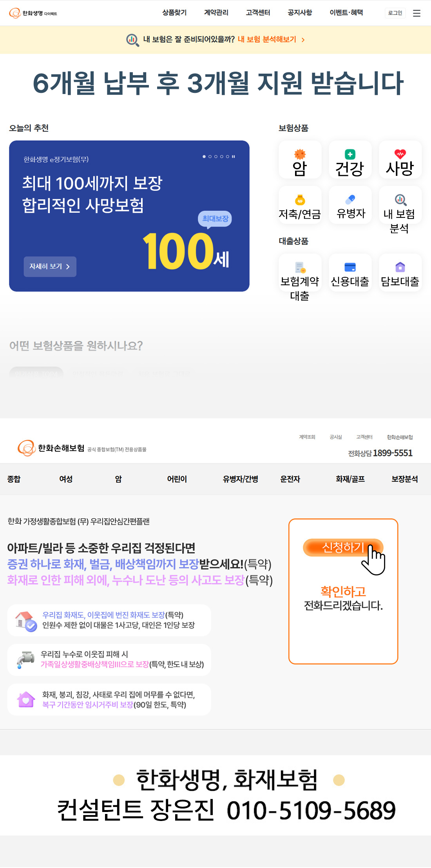Select the 어린이 category tab
This screenshot has width=431, height=868.
point(177,479)
